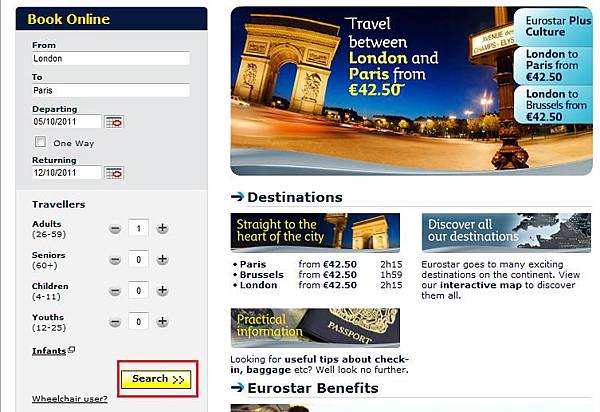Select the London to Paris from €42.50 tab

[x=554, y=65]
